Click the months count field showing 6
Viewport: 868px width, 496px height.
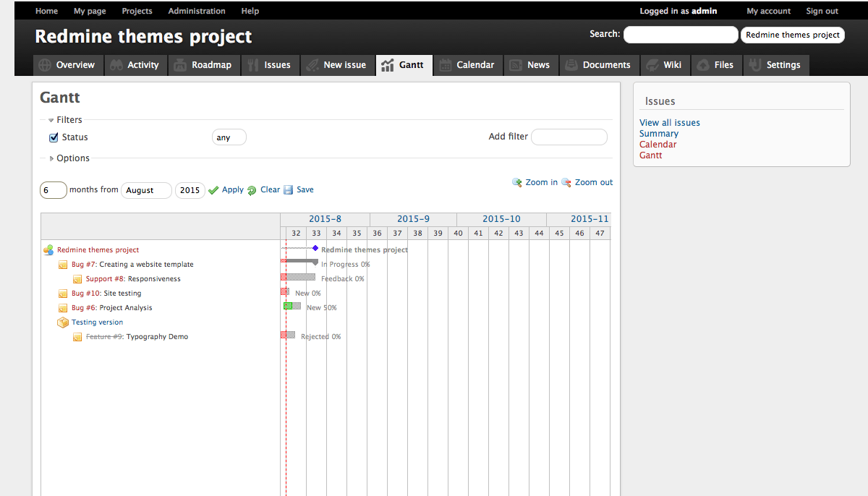(54, 190)
